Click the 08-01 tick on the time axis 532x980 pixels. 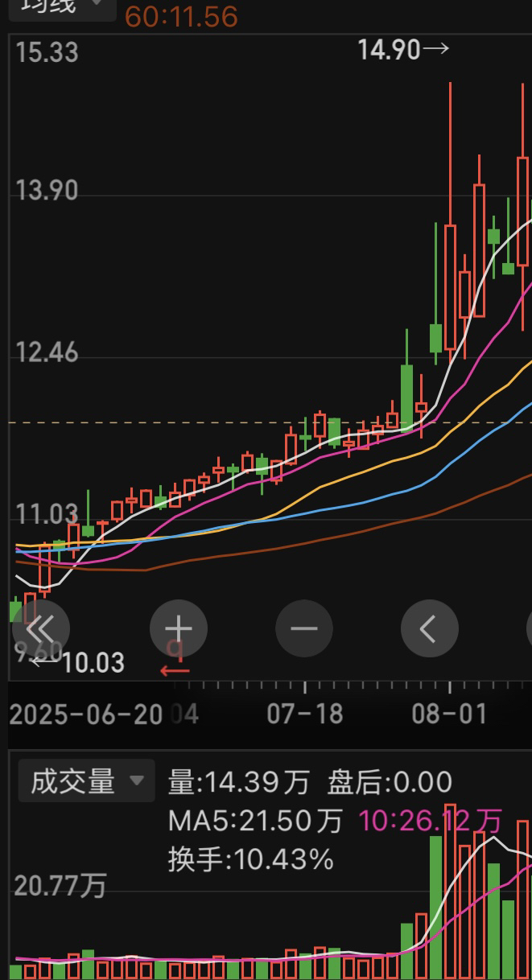coord(449,687)
